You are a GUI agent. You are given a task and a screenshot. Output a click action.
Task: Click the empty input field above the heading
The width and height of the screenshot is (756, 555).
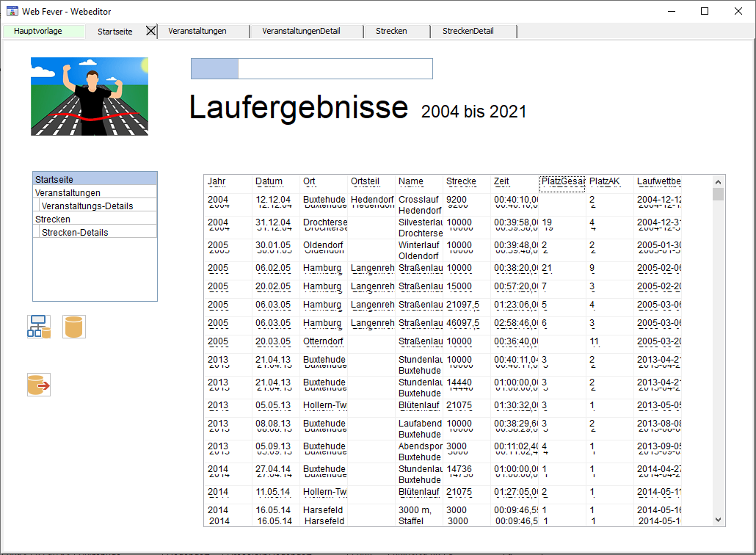[x=335, y=68]
